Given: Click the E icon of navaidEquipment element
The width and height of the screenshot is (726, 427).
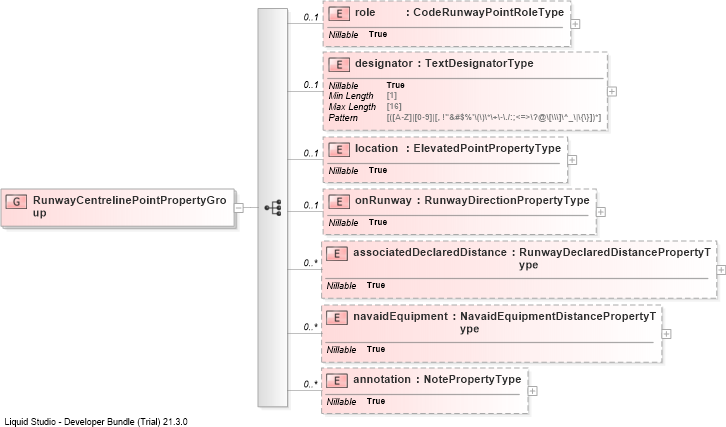Looking at the screenshot, I should tap(337, 317).
